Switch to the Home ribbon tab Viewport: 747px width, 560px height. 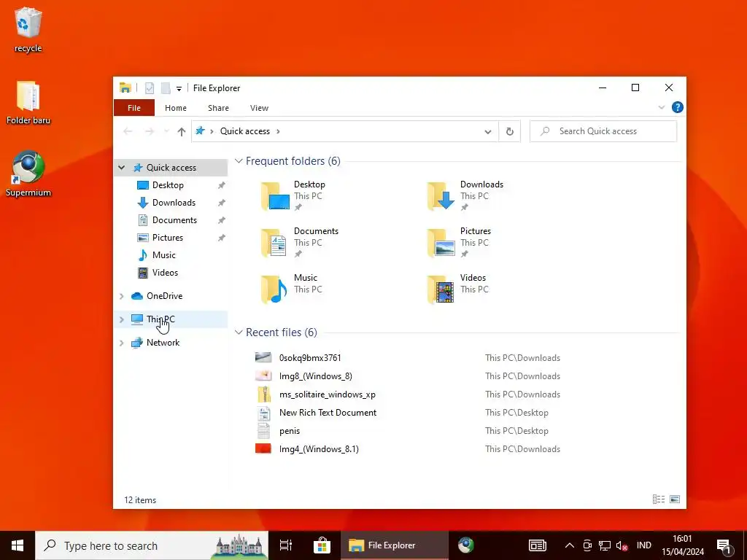tap(176, 108)
